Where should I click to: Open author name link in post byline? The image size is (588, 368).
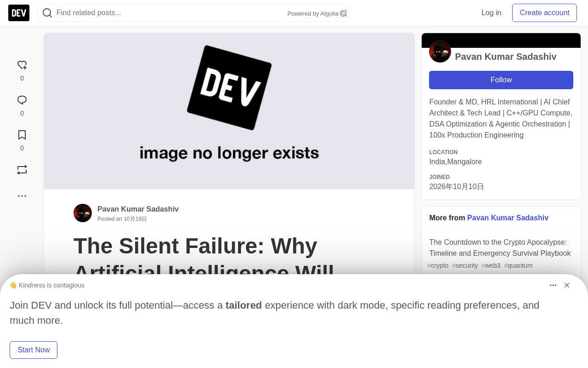(138, 209)
